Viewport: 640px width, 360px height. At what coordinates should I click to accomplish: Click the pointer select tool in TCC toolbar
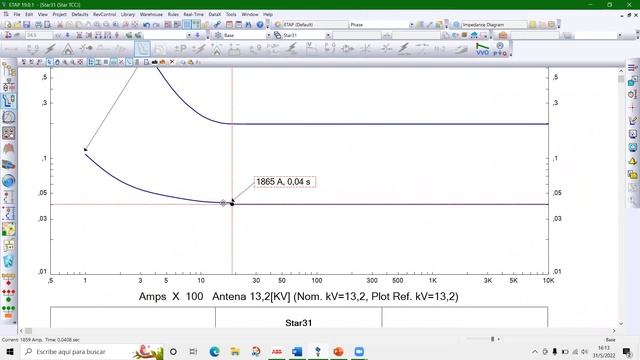tap(49, 62)
